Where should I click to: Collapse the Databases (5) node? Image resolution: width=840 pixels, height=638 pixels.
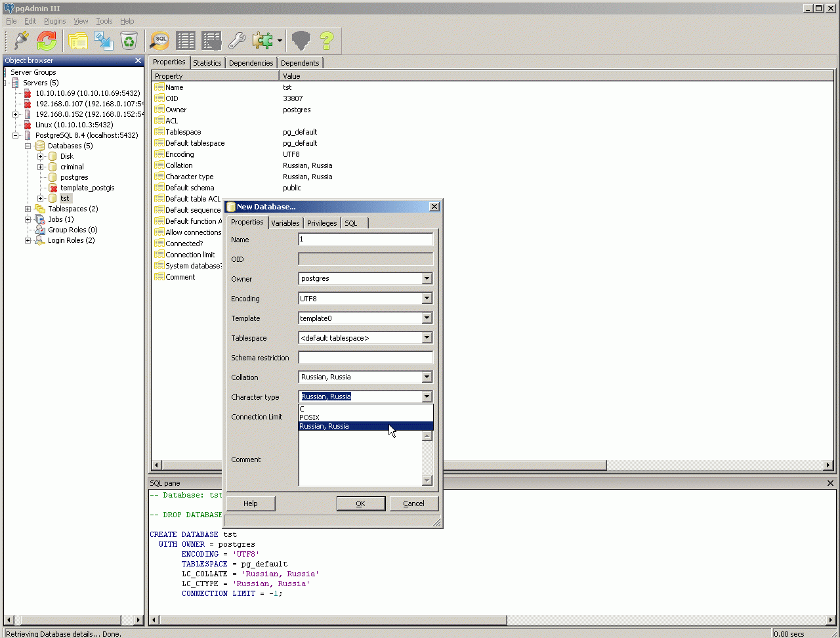point(28,146)
